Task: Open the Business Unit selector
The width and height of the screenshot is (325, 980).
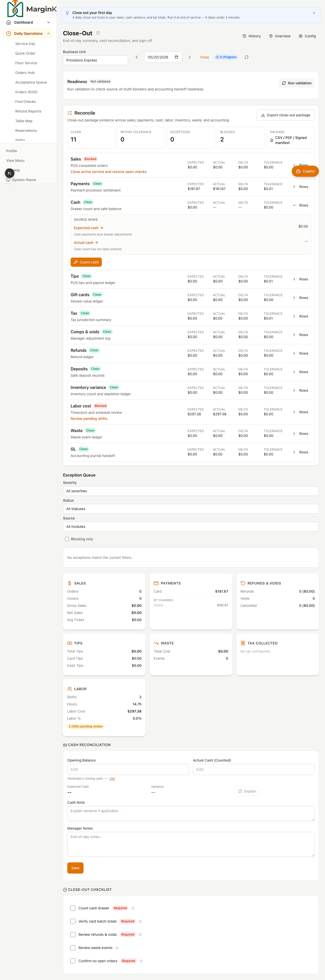Action: point(95,60)
